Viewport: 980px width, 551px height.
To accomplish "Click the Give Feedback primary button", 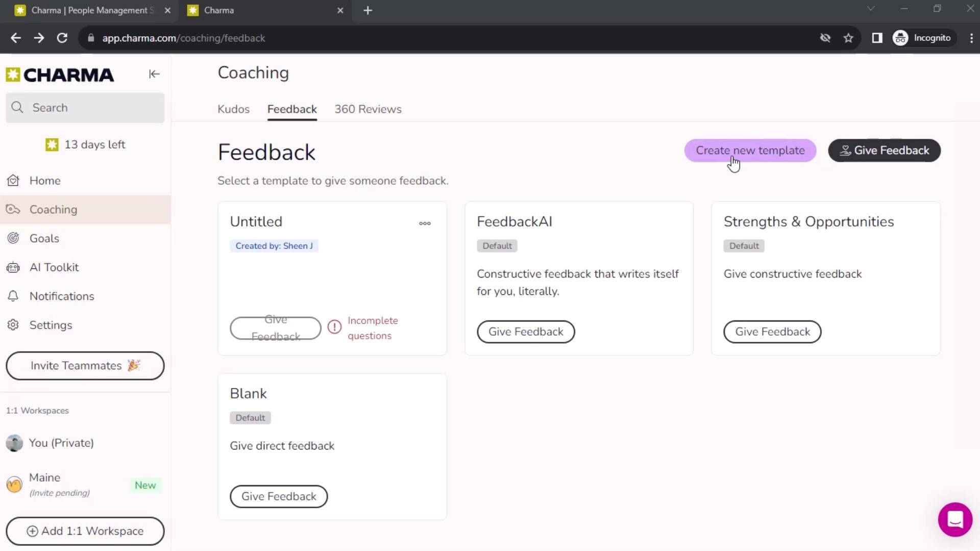I will click(x=885, y=150).
